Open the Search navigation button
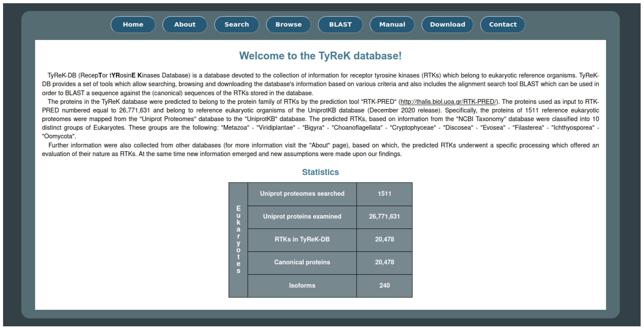 pos(237,25)
